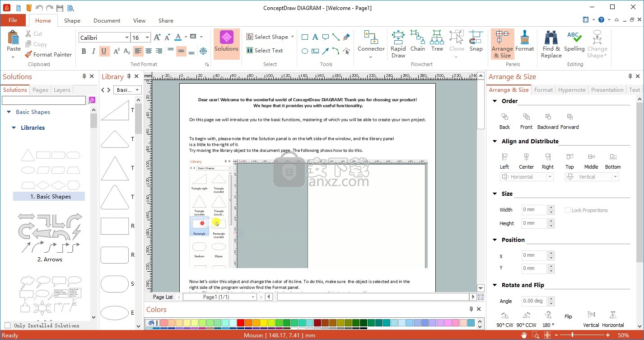Open the font name dropdown
644x340 pixels.
pos(127,38)
